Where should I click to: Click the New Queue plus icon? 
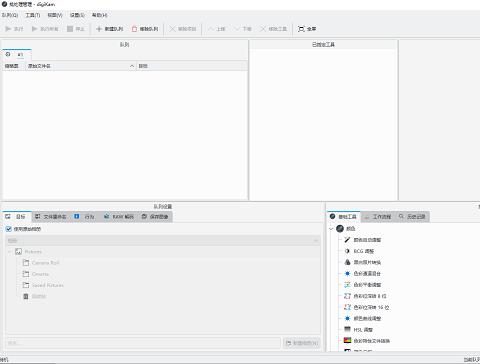99,29
